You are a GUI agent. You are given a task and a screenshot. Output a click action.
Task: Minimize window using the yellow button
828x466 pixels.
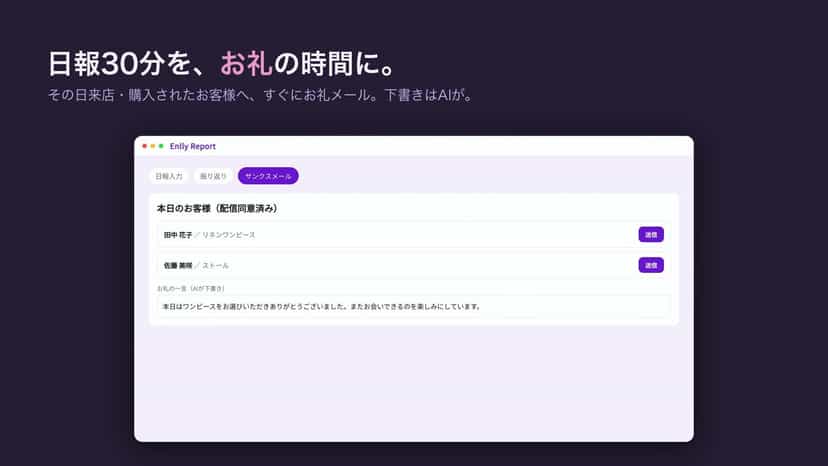pyautogui.click(x=153, y=146)
